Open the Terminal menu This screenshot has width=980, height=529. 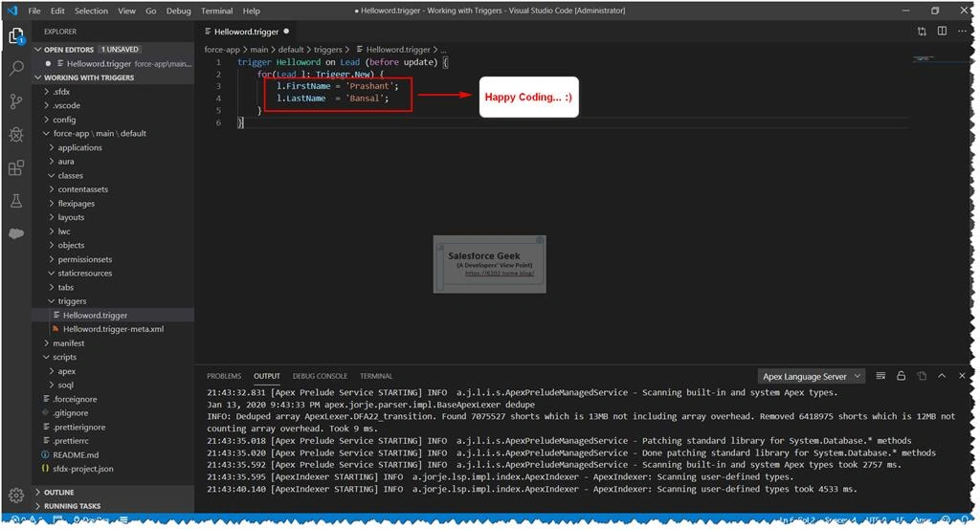tap(217, 11)
